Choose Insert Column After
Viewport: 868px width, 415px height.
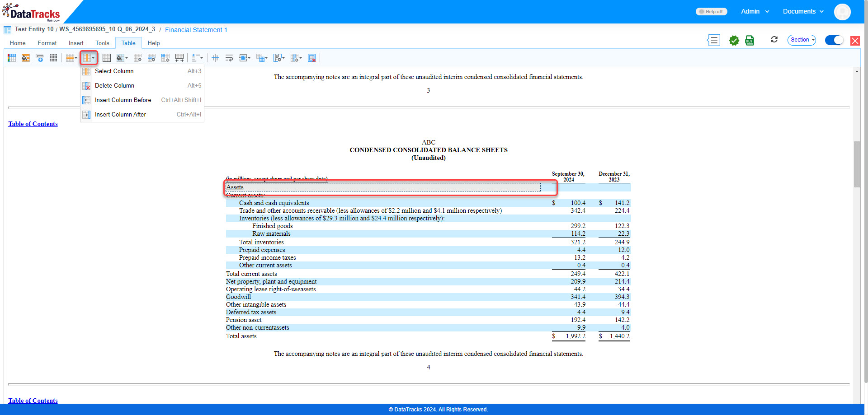[x=142, y=114]
